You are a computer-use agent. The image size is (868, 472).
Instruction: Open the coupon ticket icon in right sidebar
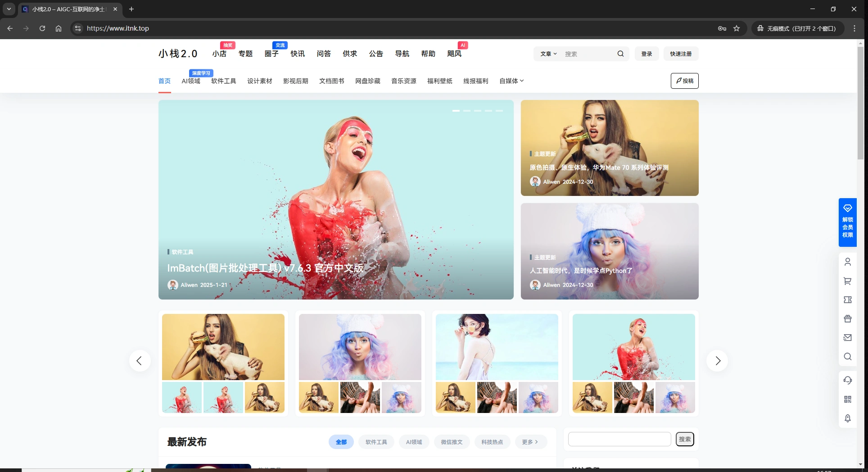coord(847,300)
